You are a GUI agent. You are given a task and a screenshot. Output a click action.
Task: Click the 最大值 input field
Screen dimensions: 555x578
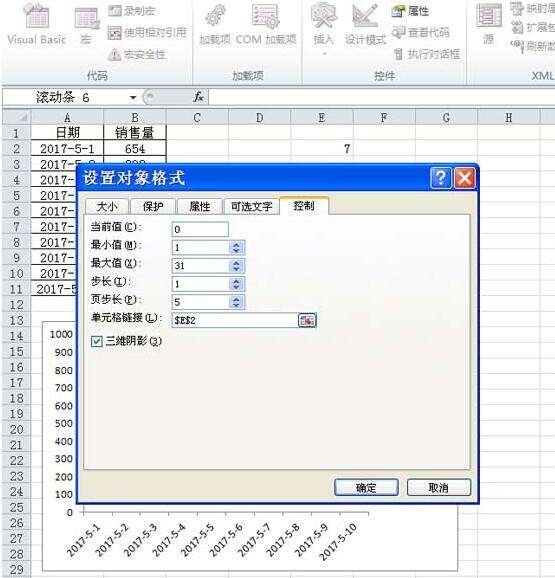pos(200,265)
